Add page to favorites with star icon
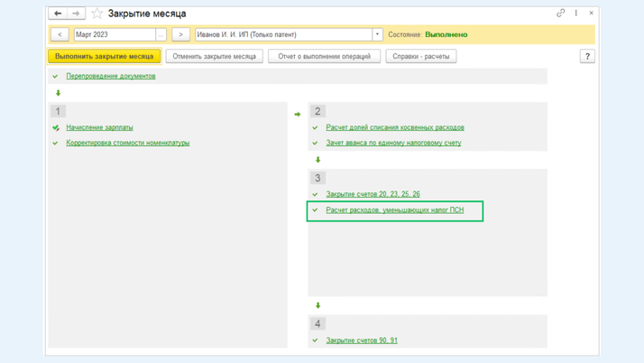This screenshot has width=644, height=363. (97, 14)
